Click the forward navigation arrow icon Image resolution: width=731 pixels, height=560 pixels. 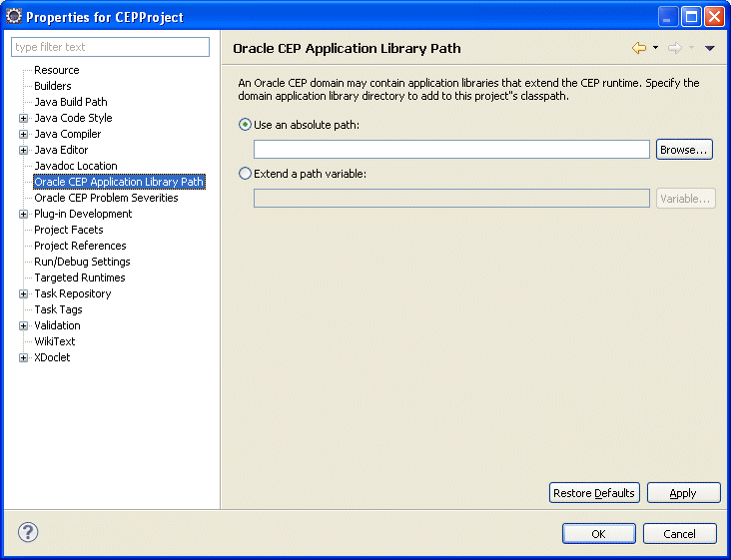point(675,48)
